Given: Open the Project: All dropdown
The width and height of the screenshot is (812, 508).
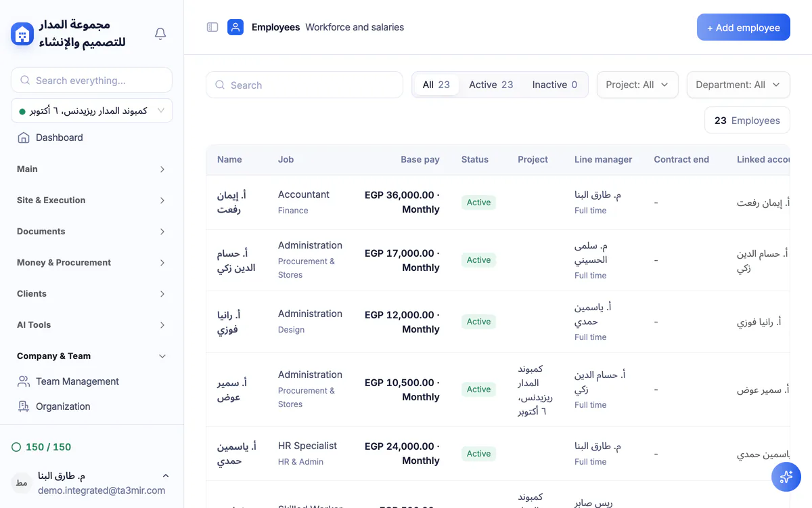Looking at the screenshot, I should coord(637,85).
